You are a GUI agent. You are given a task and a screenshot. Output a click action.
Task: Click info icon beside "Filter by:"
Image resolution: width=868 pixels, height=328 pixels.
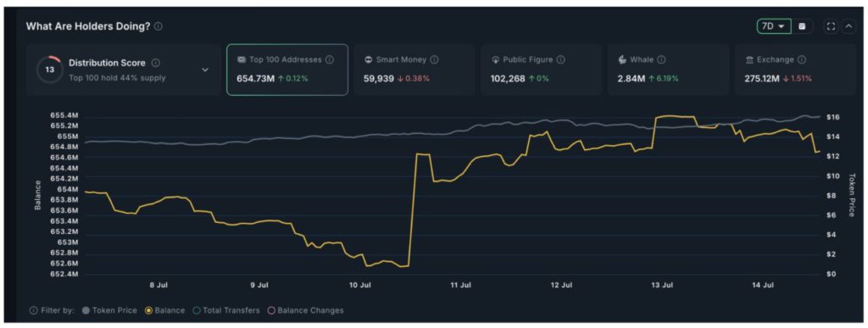[x=33, y=310]
